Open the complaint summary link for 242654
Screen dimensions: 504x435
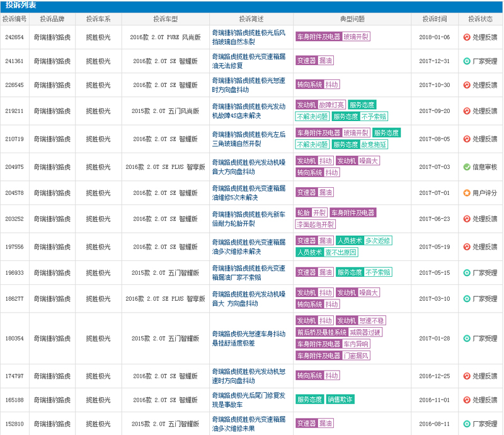tap(248, 37)
